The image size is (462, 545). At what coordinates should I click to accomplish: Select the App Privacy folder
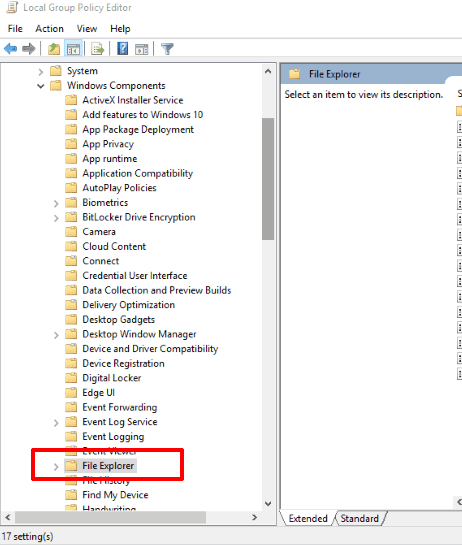108,144
